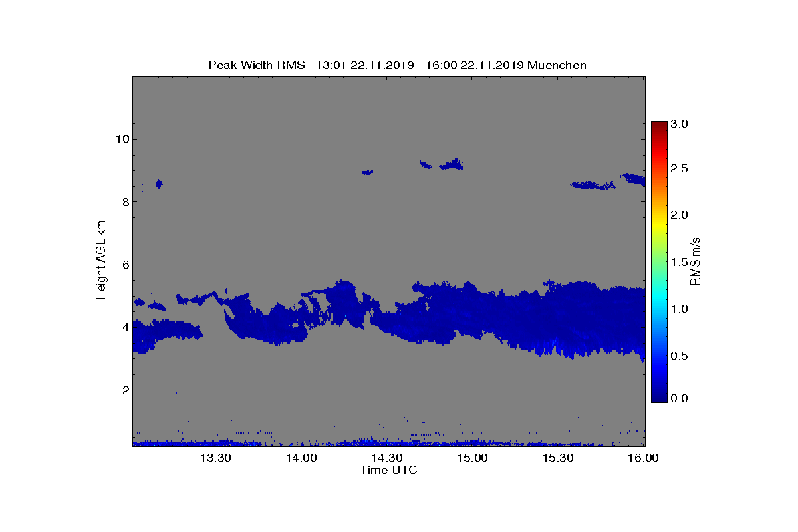Click the colorbar value '2.0'
The width and height of the screenshot is (798, 532).
pos(678,215)
